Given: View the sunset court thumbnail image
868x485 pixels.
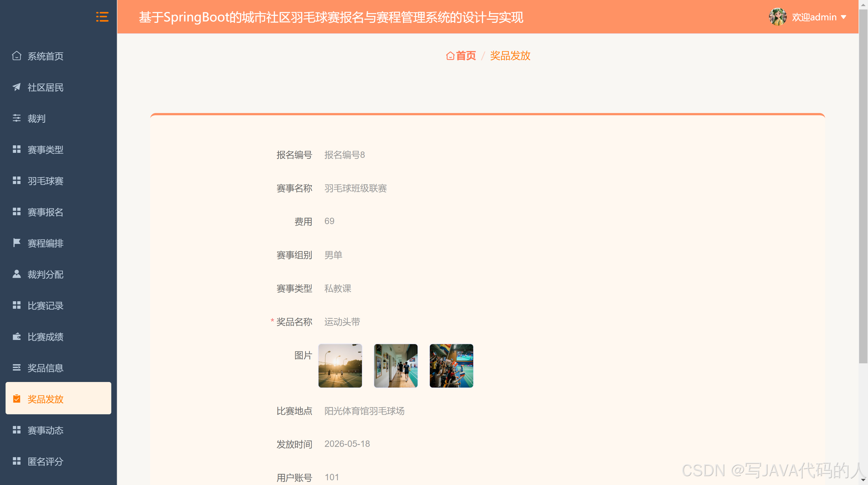Looking at the screenshot, I should (340, 366).
